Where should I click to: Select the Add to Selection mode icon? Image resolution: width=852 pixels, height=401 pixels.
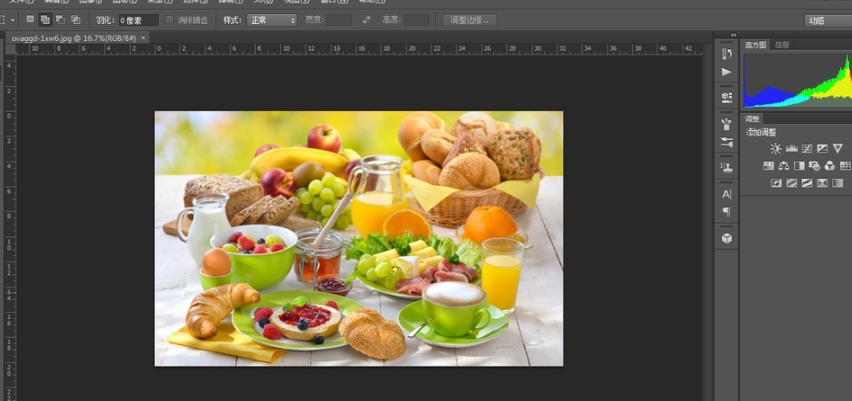[45, 20]
